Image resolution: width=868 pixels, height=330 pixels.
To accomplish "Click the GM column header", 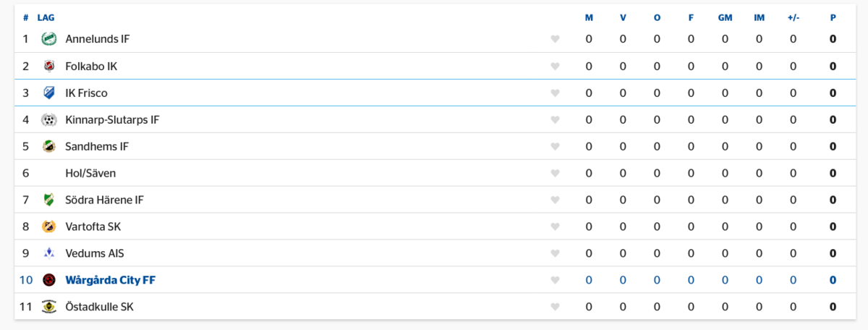I will pyautogui.click(x=725, y=17).
